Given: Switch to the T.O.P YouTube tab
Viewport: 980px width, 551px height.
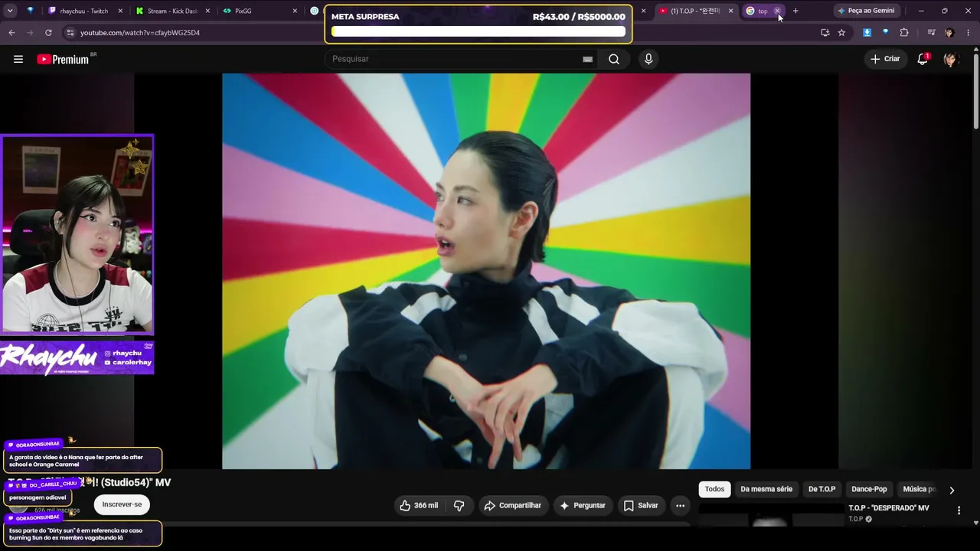Looking at the screenshot, I should [696, 11].
